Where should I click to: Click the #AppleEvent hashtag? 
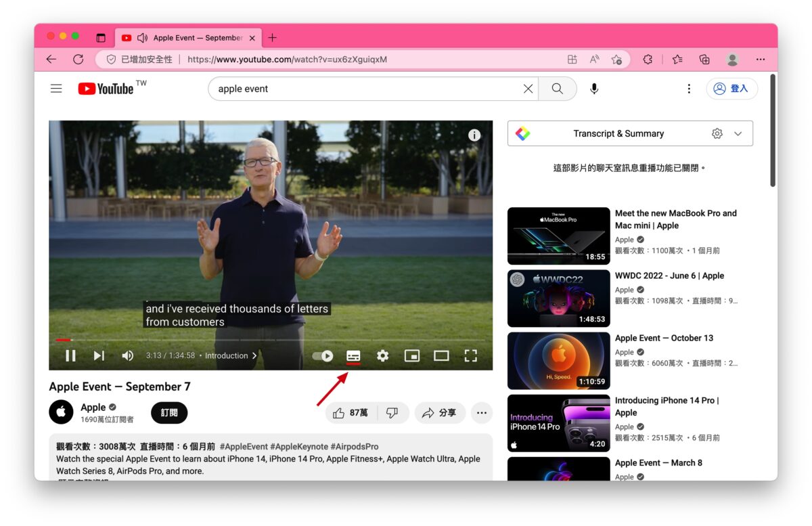point(243,447)
